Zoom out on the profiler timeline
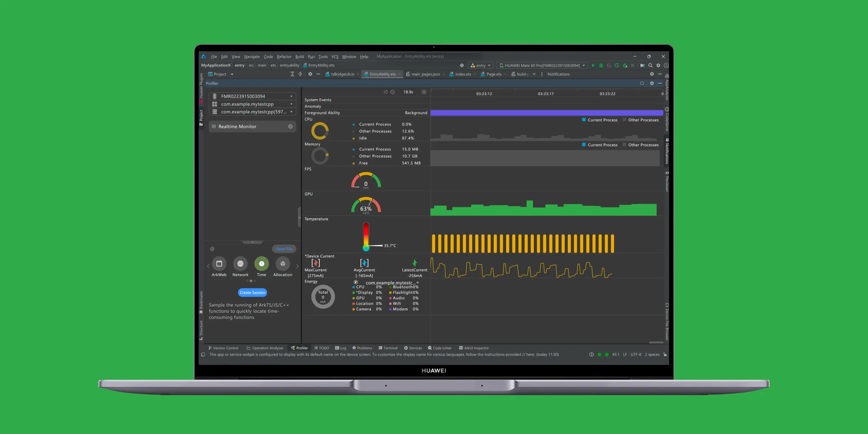The width and height of the screenshot is (868, 434). point(392,92)
